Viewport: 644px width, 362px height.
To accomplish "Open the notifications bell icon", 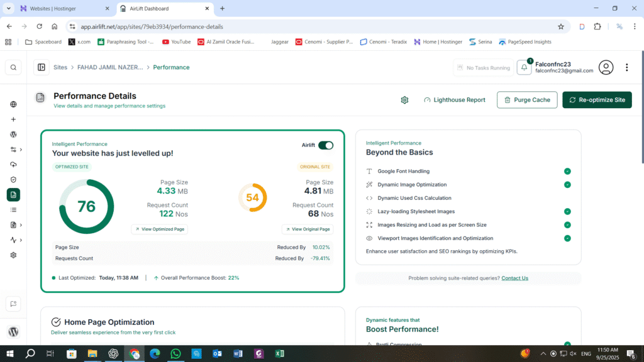I will click(x=524, y=67).
